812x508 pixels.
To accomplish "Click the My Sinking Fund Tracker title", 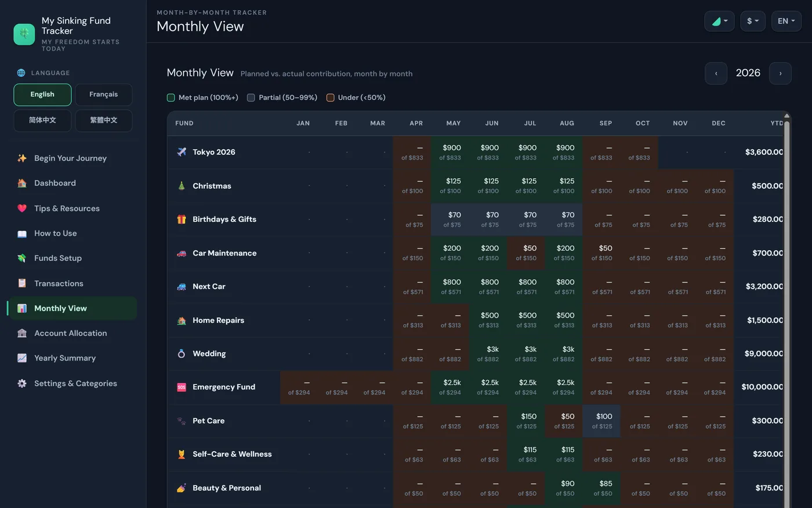I will (x=76, y=26).
